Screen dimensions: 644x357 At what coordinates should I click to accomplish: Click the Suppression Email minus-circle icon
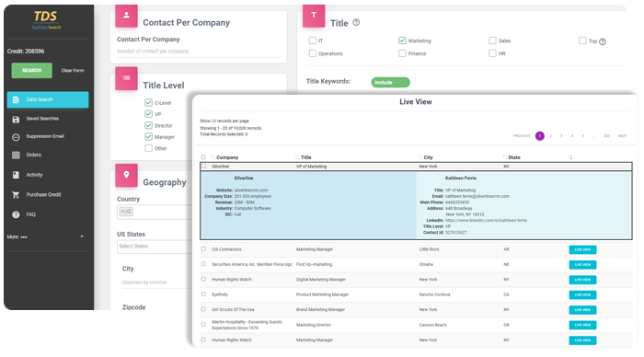point(16,137)
